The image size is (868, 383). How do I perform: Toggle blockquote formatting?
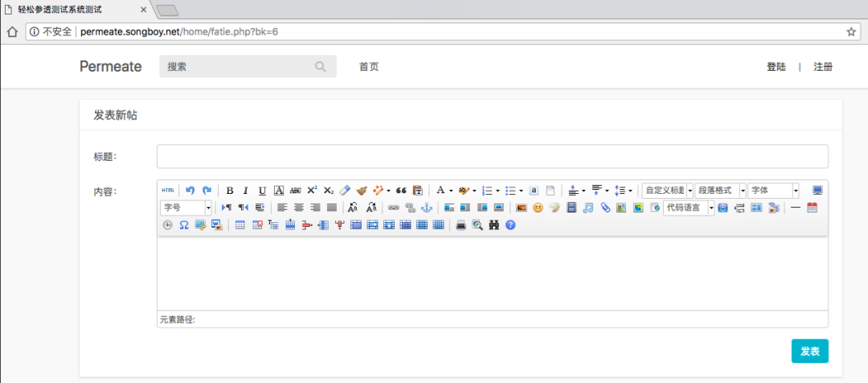(x=401, y=191)
